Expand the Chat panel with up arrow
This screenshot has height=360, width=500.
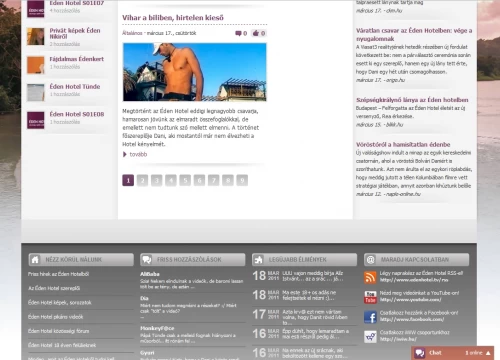click(488, 353)
